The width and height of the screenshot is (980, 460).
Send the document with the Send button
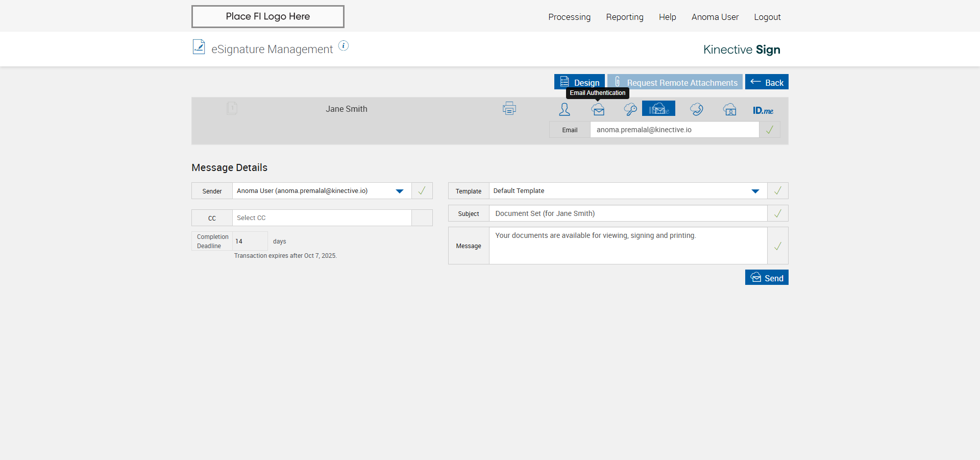767,277
